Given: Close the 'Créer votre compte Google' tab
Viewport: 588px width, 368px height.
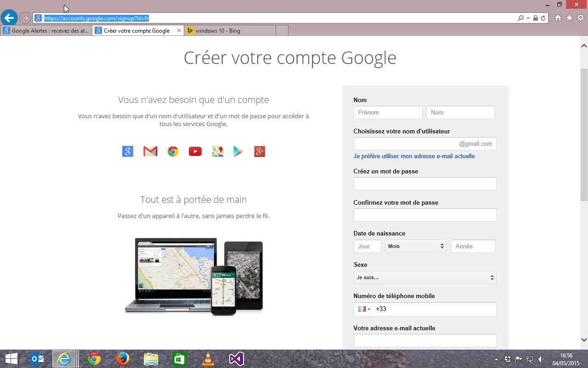Looking at the screenshot, I should click(179, 31).
